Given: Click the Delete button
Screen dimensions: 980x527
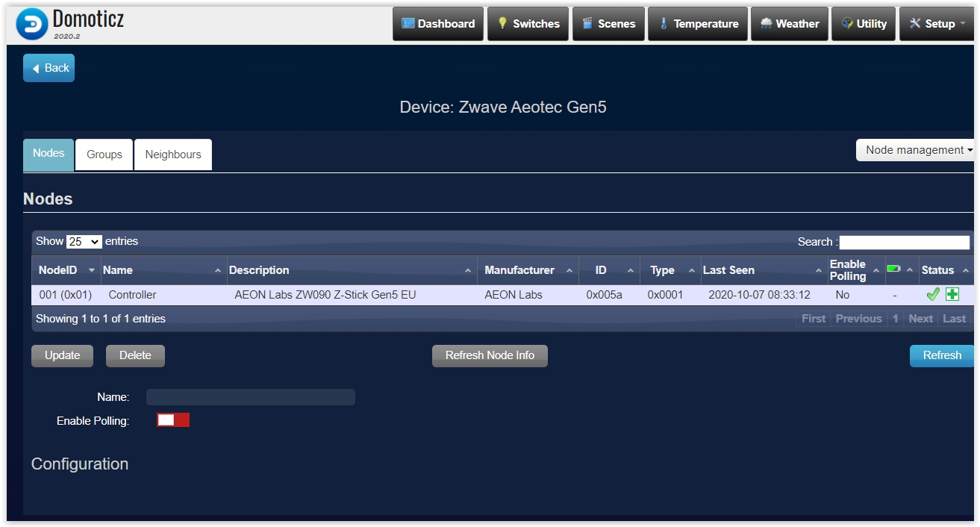Looking at the screenshot, I should pos(135,356).
